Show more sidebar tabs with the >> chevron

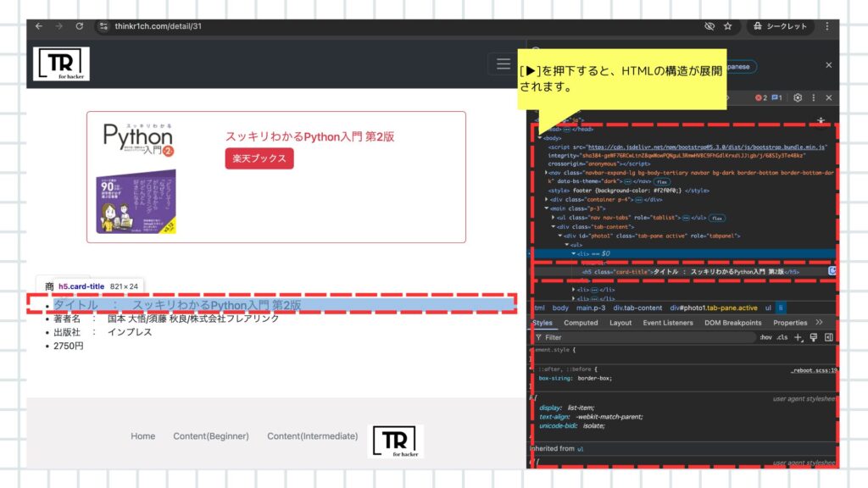coord(819,322)
